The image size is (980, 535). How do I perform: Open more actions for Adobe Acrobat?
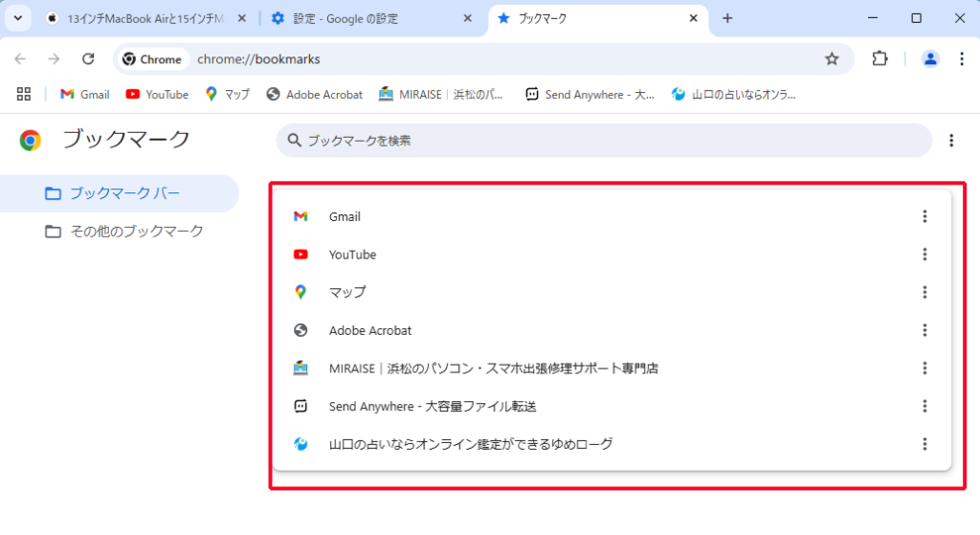coord(924,330)
